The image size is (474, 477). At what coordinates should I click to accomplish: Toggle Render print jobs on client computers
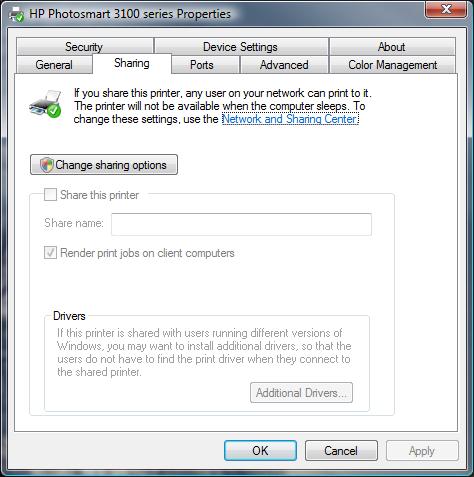[50, 253]
